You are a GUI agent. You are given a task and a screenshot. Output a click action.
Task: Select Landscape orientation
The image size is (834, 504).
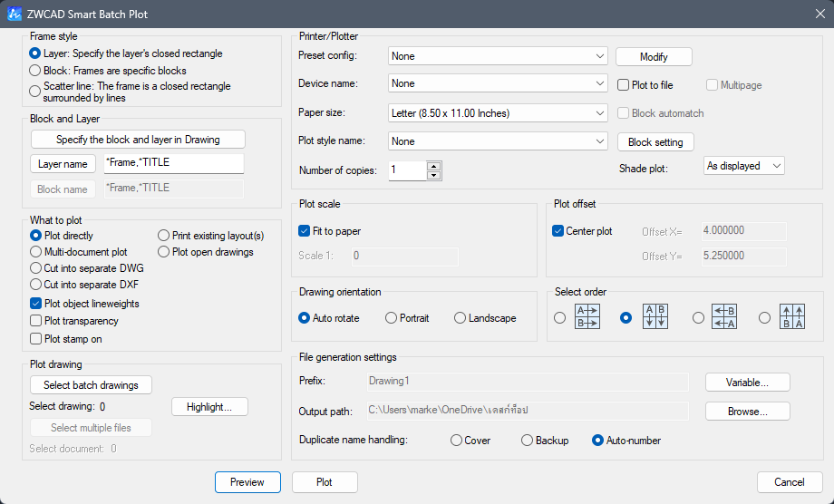pyautogui.click(x=461, y=318)
